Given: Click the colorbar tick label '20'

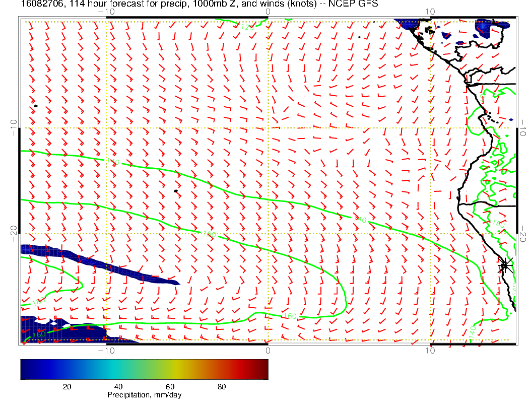Looking at the screenshot, I should (x=67, y=387).
